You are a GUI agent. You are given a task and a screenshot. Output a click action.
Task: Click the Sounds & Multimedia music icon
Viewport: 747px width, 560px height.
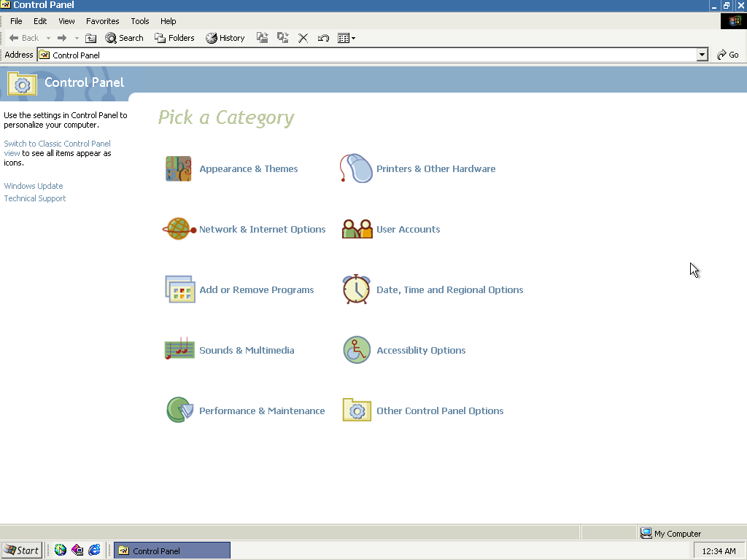[179, 350]
